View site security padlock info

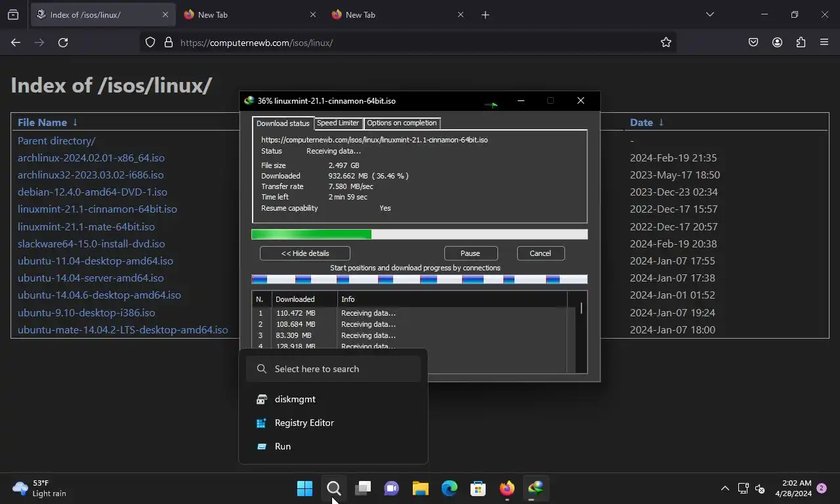(168, 43)
